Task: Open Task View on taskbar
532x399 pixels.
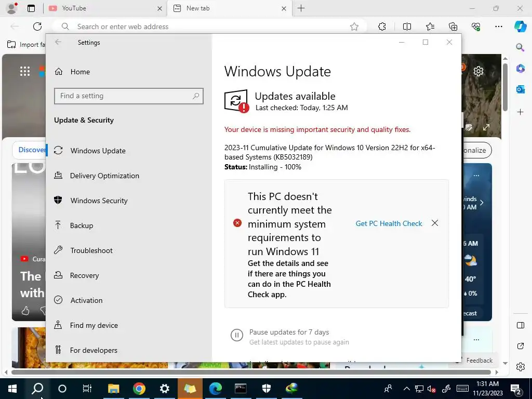Action: coord(87,389)
